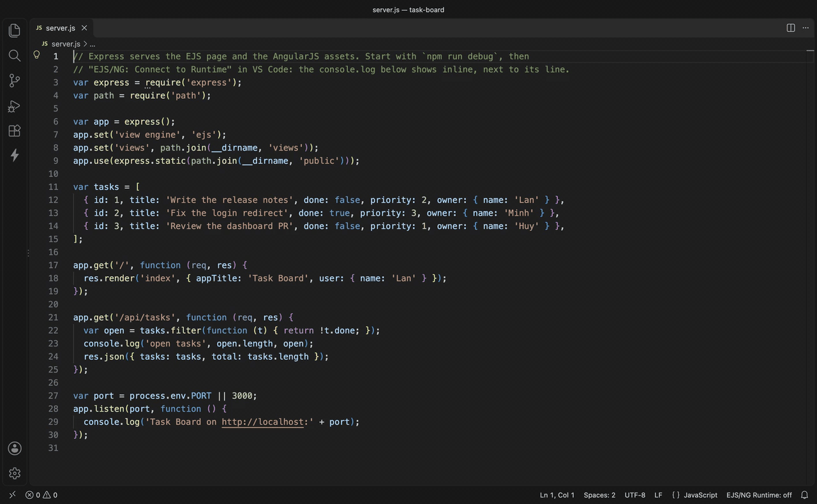Open the Manage gear menu
The width and height of the screenshot is (817, 504).
click(x=14, y=473)
